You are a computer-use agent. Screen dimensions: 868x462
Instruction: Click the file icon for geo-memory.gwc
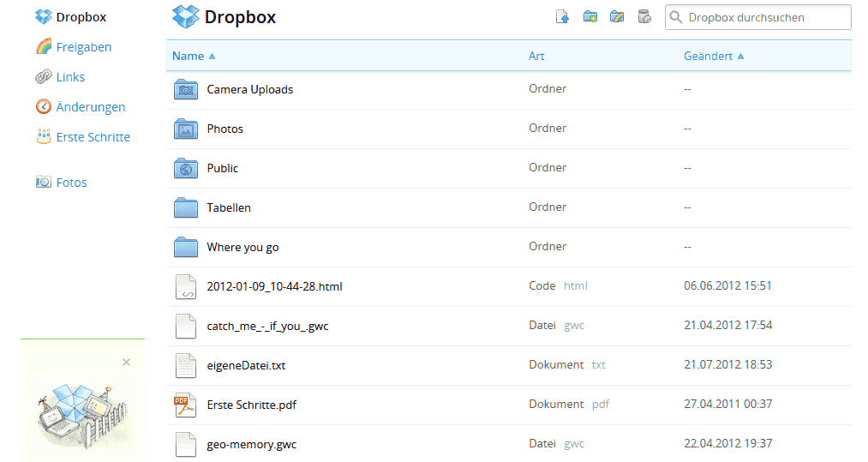186,444
